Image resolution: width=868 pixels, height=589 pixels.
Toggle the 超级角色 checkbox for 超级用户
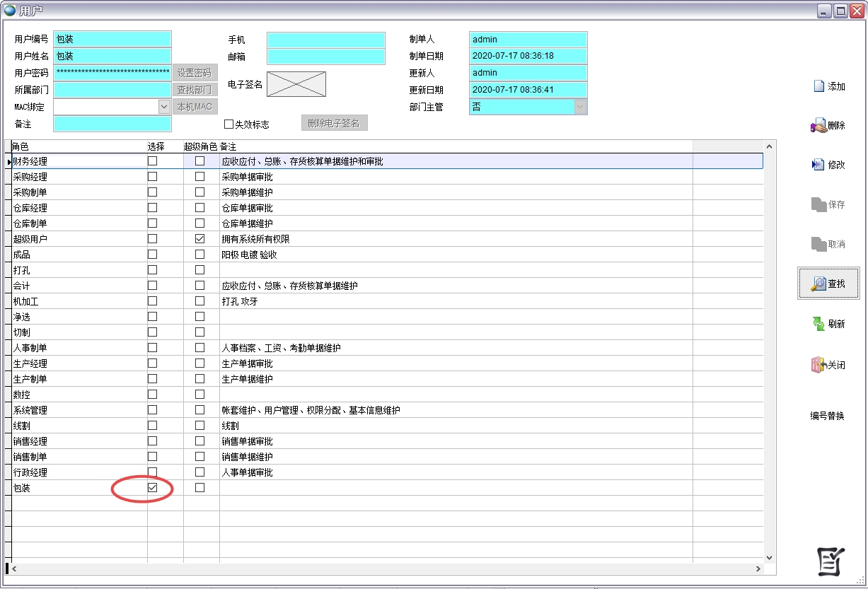pos(199,238)
